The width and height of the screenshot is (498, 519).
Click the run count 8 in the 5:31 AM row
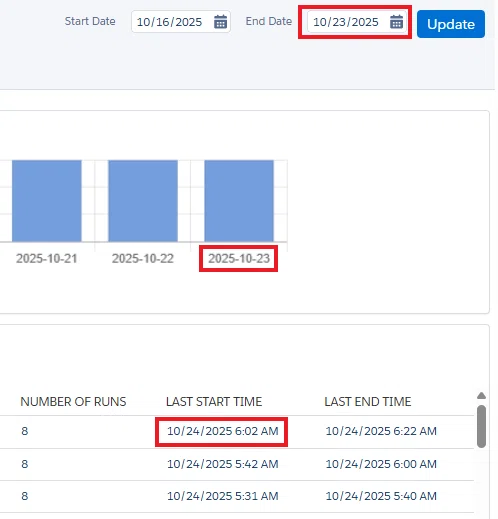pyautogui.click(x=25, y=496)
